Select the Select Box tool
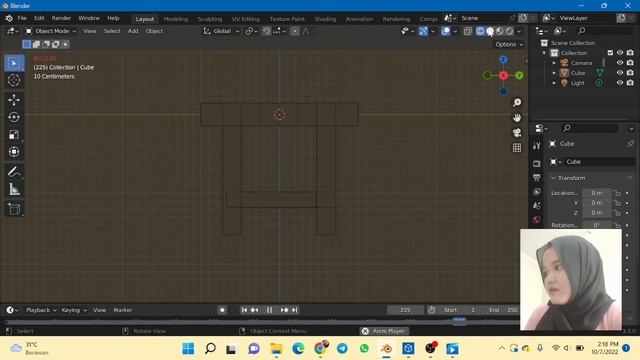This screenshot has width=640, height=360. pos(14,63)
